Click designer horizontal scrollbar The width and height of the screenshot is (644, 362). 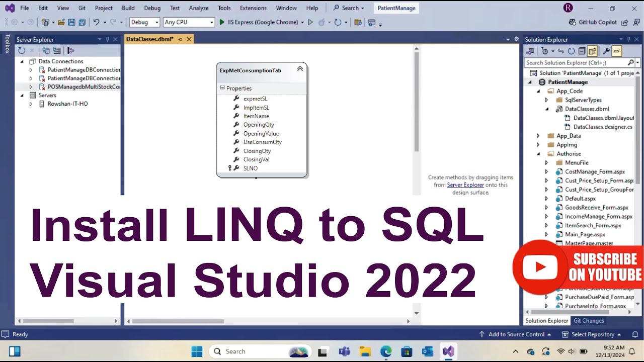point(178,321)
